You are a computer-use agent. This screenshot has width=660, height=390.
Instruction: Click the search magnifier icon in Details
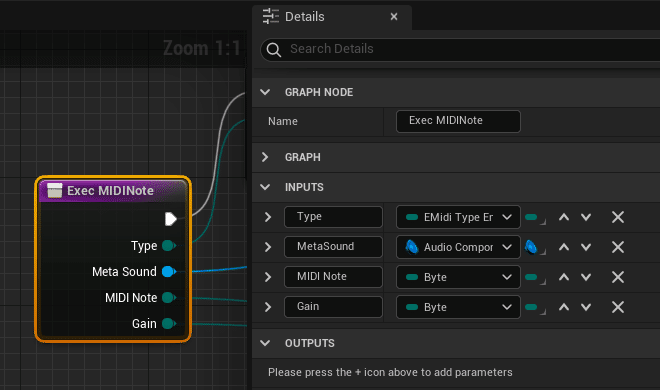[x=274, y=50]
